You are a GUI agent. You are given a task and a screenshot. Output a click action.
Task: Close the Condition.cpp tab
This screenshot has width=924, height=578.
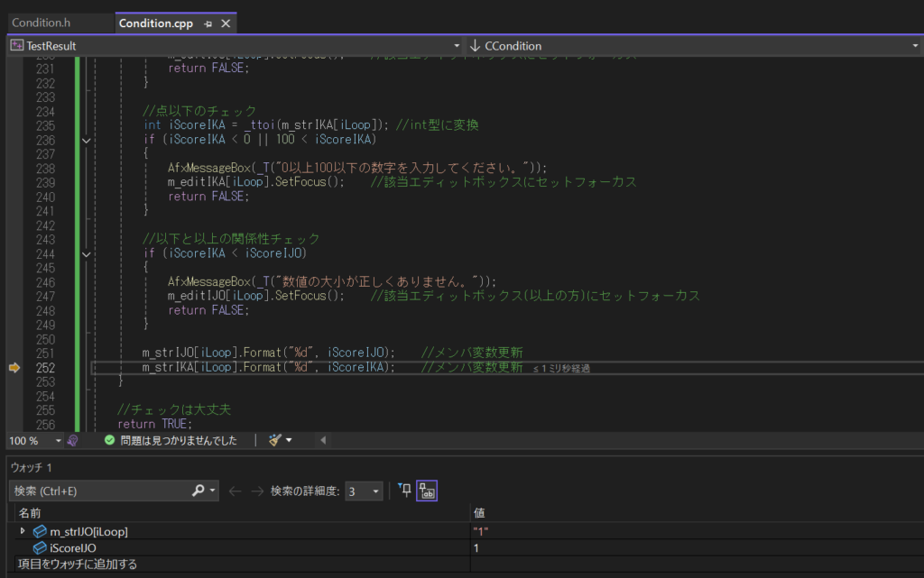[226, 23]
